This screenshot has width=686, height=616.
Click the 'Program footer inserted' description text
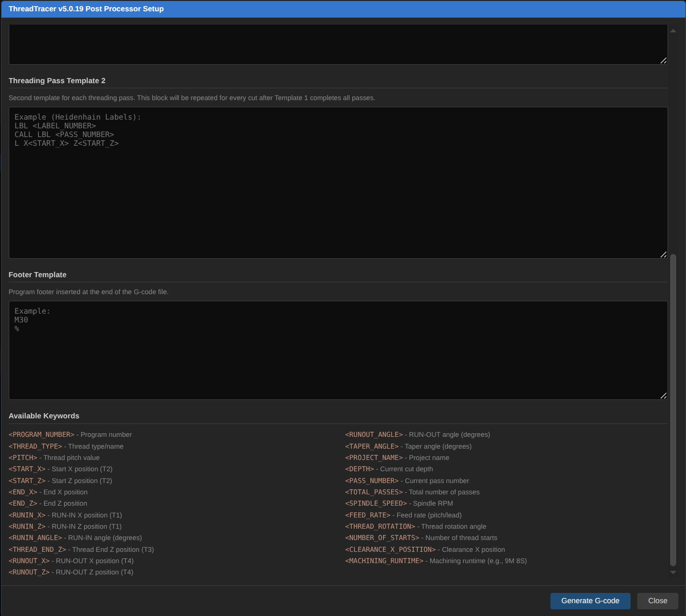(x=89, y=292)
